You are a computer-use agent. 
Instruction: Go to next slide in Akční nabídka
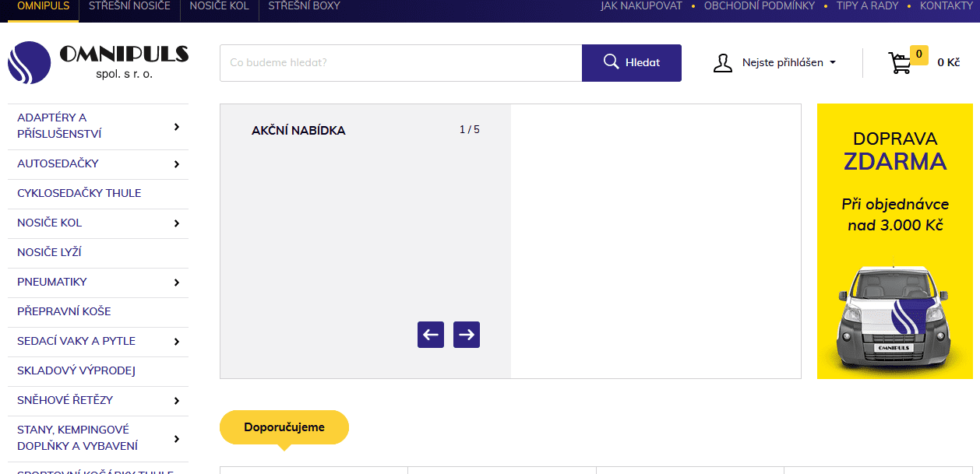point(467,335)
